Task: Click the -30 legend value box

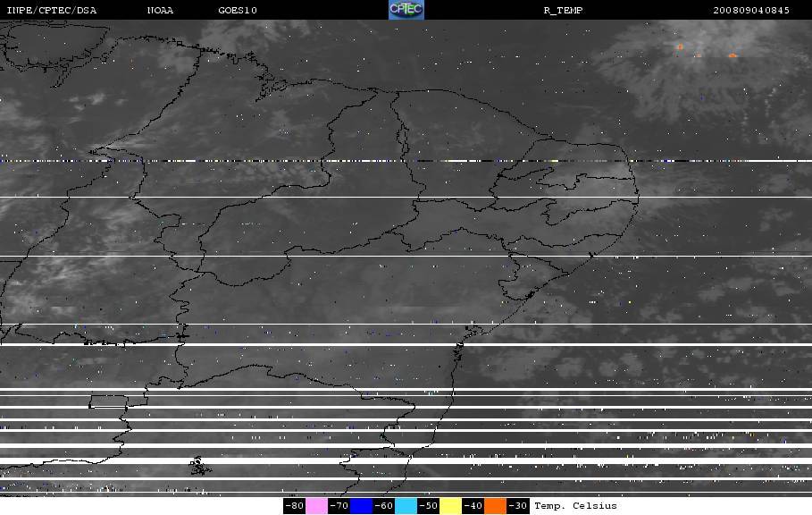Action: click(x=517, y=506)
